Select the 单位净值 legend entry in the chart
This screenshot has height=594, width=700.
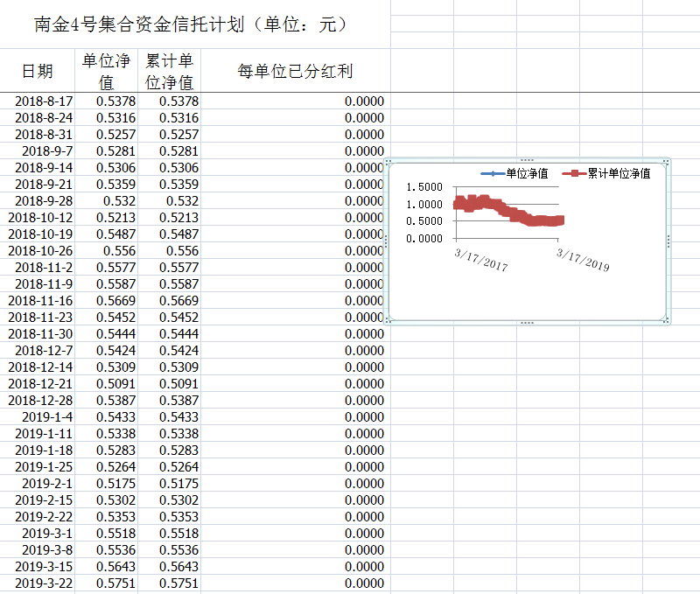coord(514,173)
